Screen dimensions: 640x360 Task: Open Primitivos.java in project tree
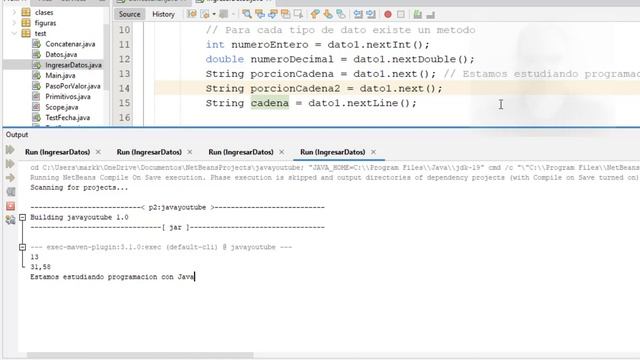click(x=68, y=97)
